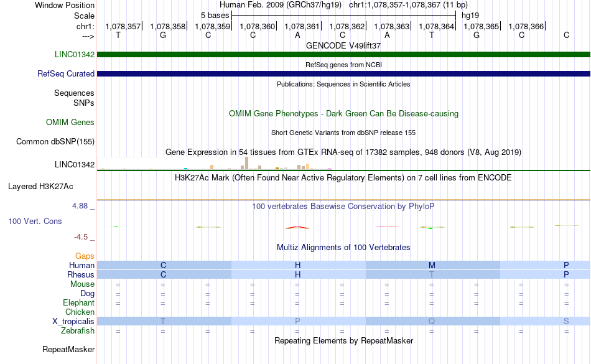Screen dimensions: 591x364
Task: Click the M codon in Human row
Action: pos(432,265)
